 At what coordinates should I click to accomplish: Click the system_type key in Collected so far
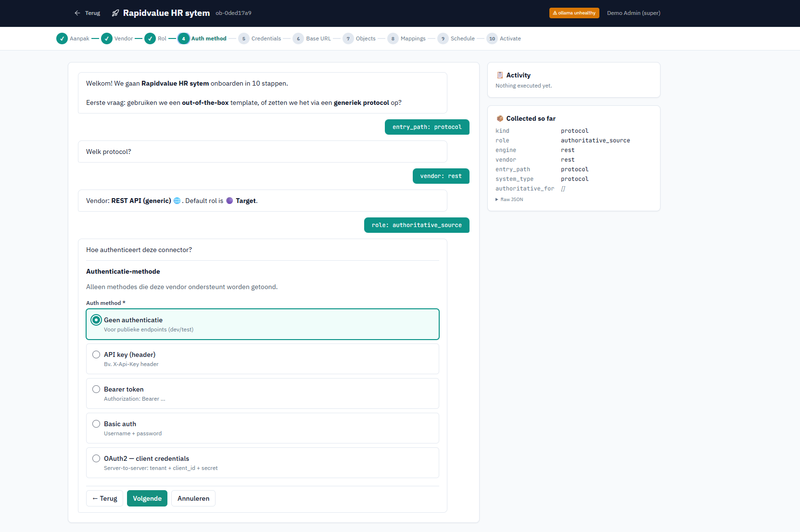coord(514,179)
